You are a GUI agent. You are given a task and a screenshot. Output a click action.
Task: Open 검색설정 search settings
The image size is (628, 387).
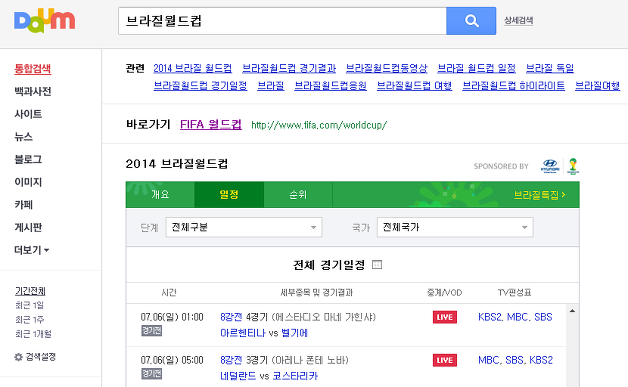(x=40, y=357)
